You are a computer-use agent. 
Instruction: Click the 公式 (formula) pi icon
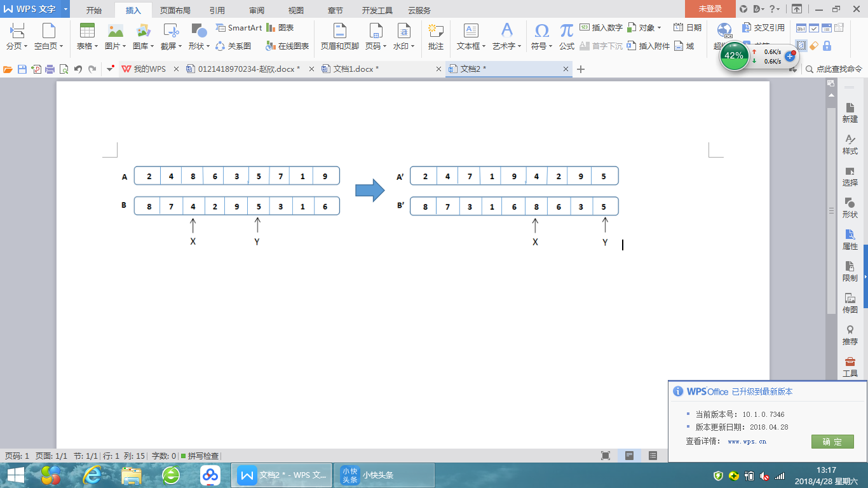(x=566, y=36)
